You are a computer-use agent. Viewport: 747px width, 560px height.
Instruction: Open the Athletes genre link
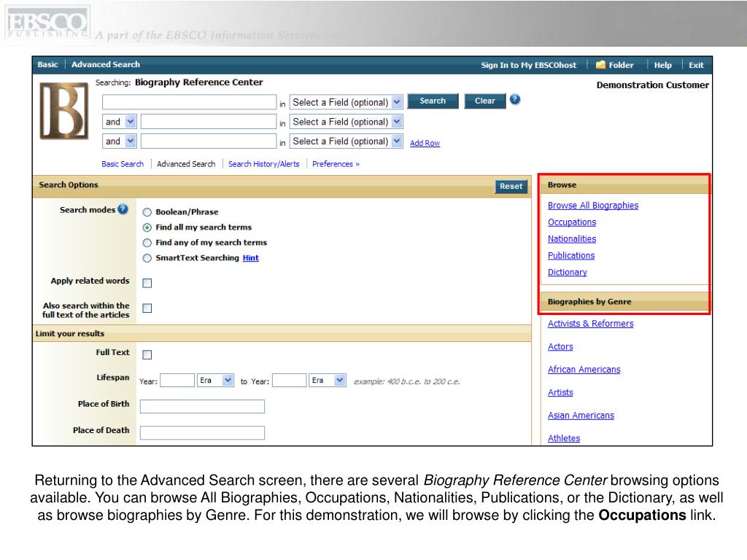click(564, 438)
